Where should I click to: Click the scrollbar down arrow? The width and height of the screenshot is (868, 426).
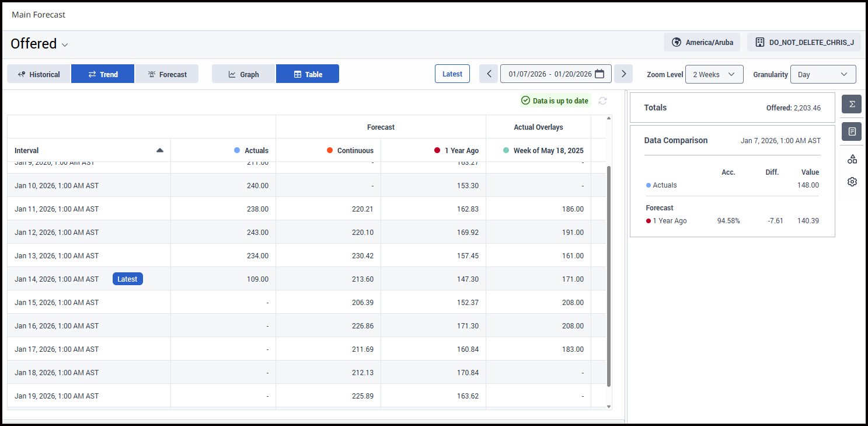[x=609, y=406]
